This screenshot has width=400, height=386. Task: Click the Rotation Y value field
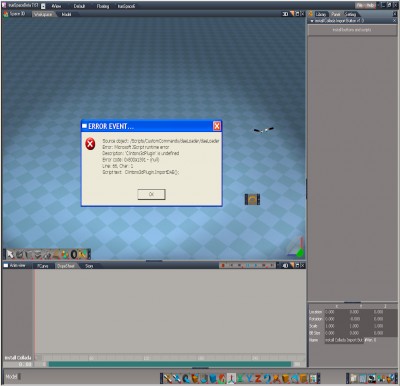[x=361, y=319]
